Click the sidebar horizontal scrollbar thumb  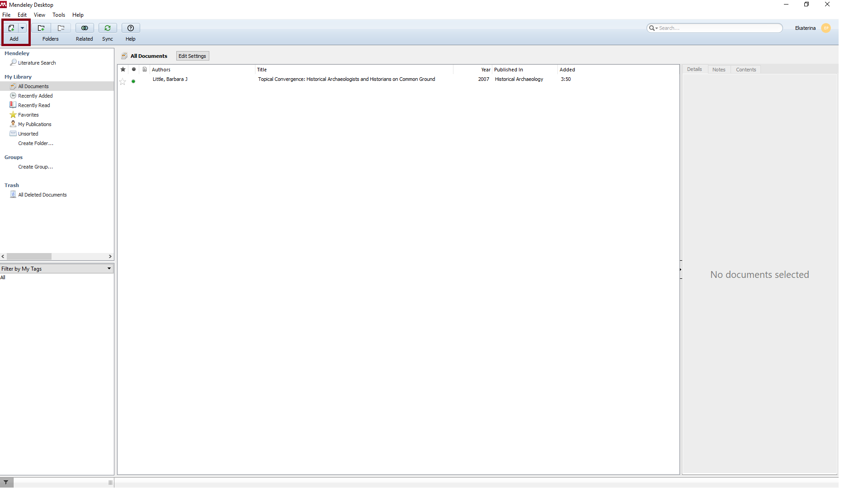pos(29,256)
